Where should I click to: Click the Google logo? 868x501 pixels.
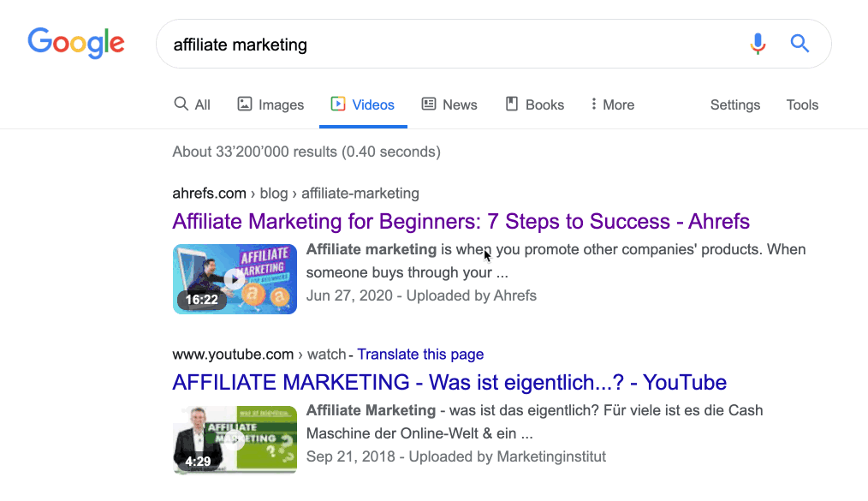point(76,43)
